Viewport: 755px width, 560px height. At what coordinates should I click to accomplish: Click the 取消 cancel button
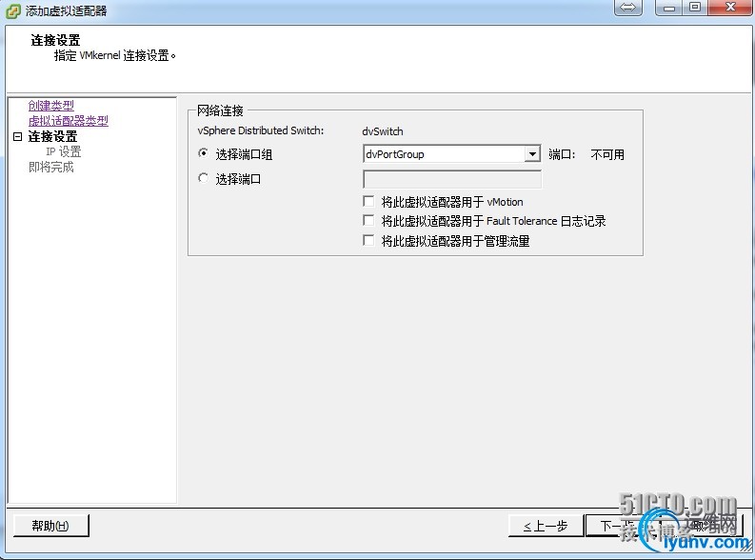[x=704, y=526]
